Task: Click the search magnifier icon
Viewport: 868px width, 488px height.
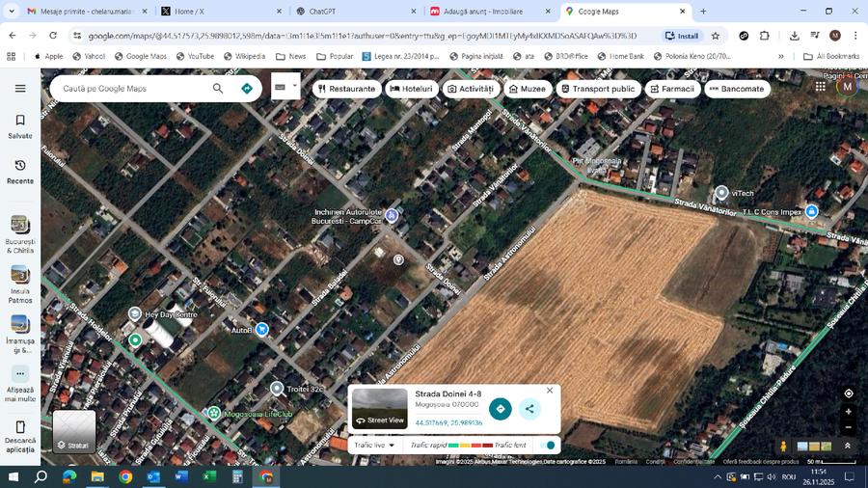Action: pyautogui.click(x=218, y=88)
